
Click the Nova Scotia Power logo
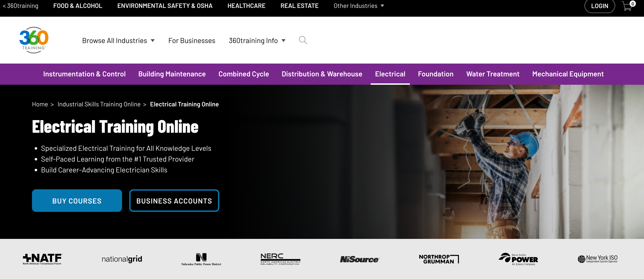[x=518, y=259]
